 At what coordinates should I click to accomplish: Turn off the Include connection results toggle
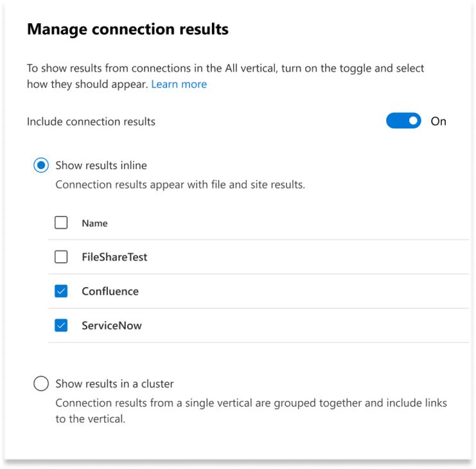tap(403, 121)
